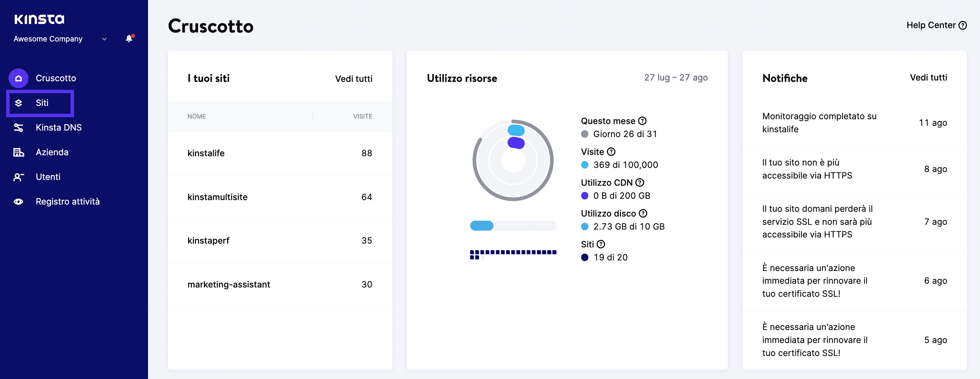Click the Visite help icon

611,152
